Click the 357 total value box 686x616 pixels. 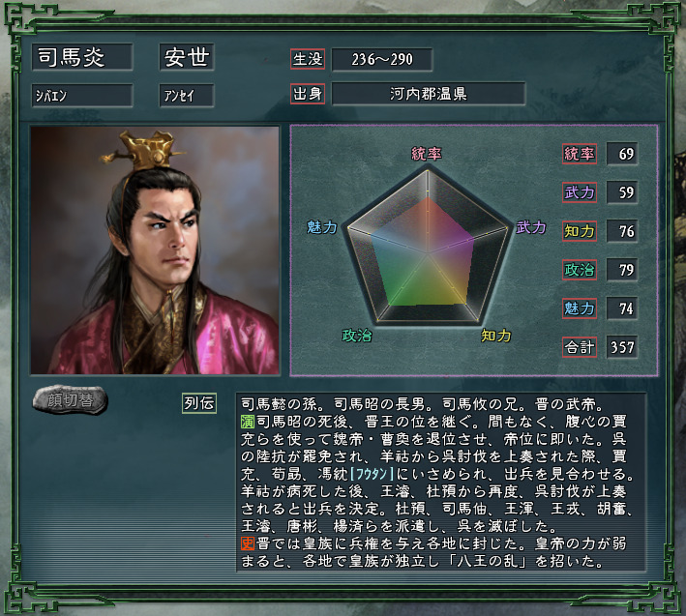[x=622, y=347]
